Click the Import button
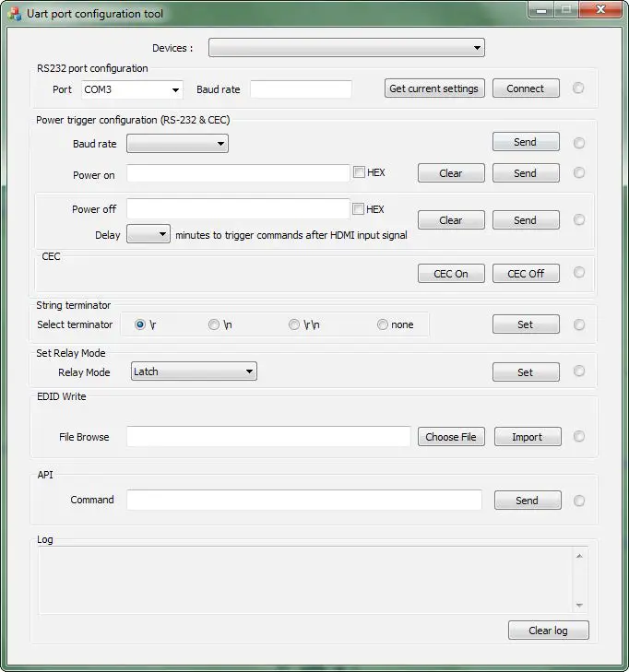The width and height of the screenshot is (629, 672). (528, 437)
